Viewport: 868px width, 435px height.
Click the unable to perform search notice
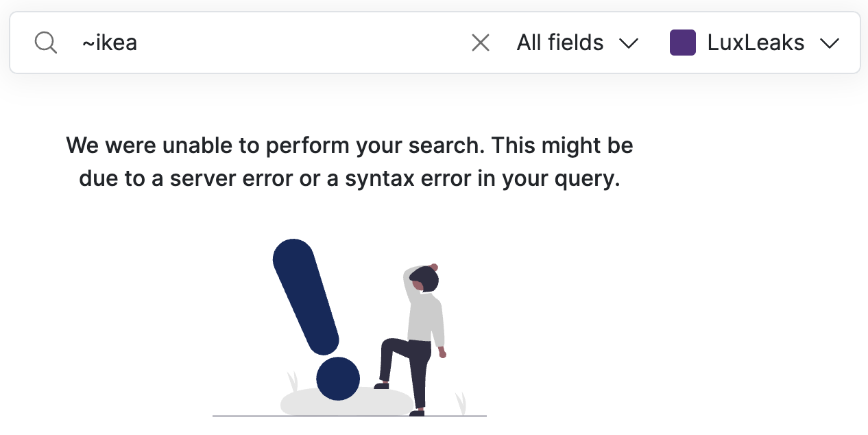point(349,145)
